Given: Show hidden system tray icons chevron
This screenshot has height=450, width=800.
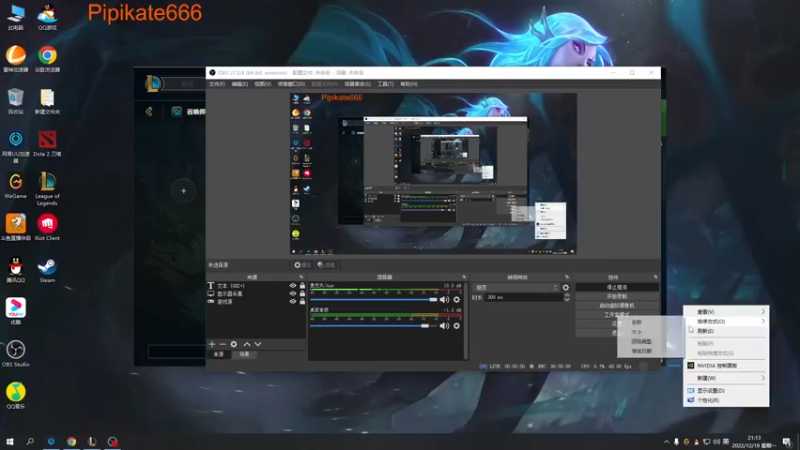Looking at the screenshot, I should click(666, 442).
